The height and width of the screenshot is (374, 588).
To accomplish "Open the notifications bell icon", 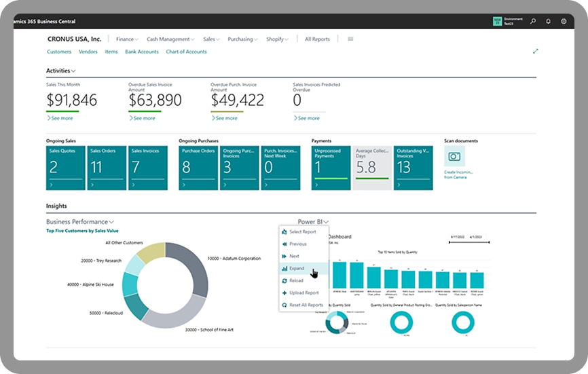I will [x=548, y=21].
